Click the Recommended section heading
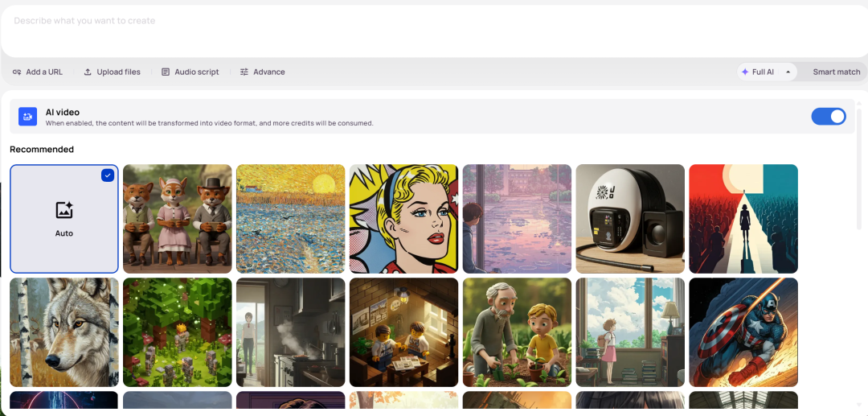Image resolution: width=868 pixels, height=416 pixels. pos(42,150)
